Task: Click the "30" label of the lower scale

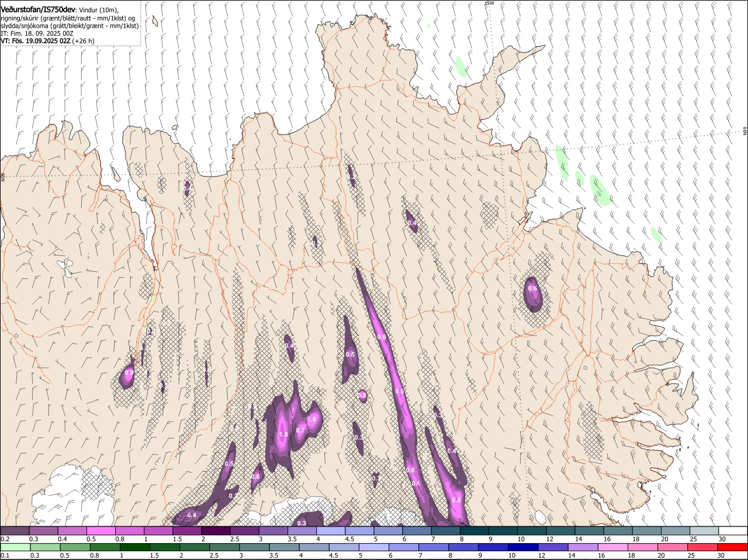Action: pyautogui.click(x=721, y=556)
